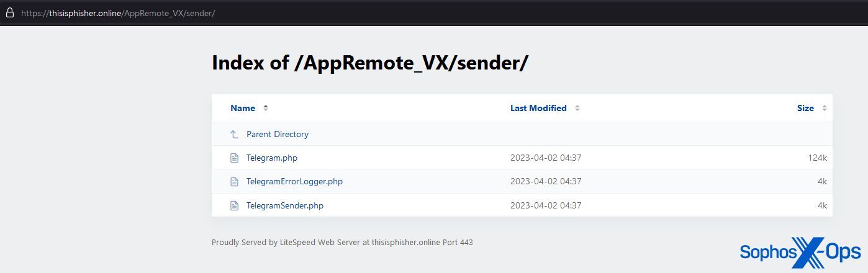Click the Sophos X-Ops logo
Viewport: 868px width, 273px height.
(x=800, y=252)
